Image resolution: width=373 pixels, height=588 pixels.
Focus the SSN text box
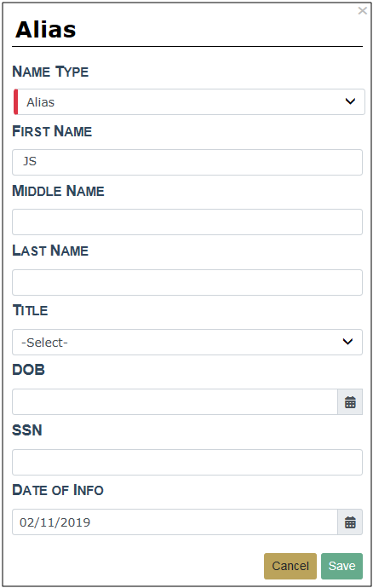[187, 462]
